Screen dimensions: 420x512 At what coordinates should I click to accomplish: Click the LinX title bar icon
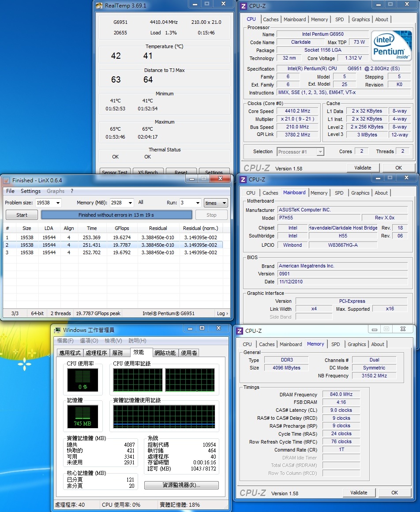[x=7, y=180]
